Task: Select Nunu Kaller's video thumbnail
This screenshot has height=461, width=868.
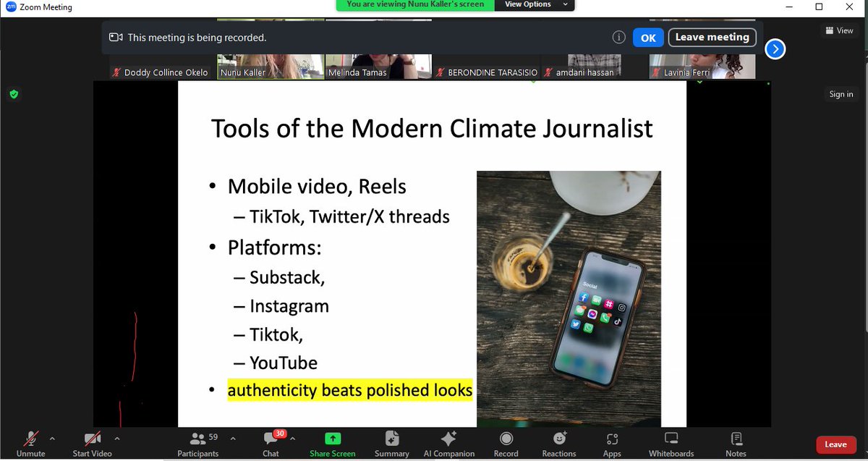Action: 270,65
